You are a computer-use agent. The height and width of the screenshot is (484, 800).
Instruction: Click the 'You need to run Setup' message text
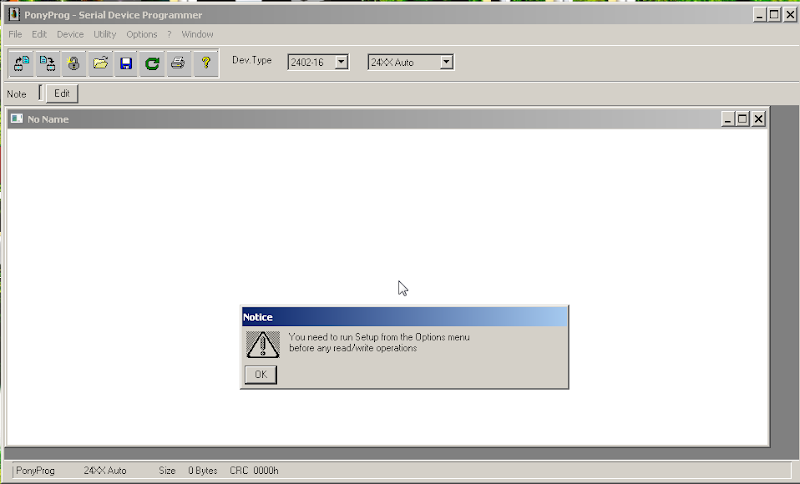pos(379,342)
